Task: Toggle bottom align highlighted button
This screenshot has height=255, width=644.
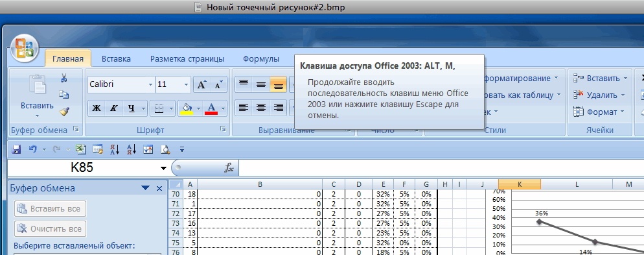Action: [x=278, y=85]
